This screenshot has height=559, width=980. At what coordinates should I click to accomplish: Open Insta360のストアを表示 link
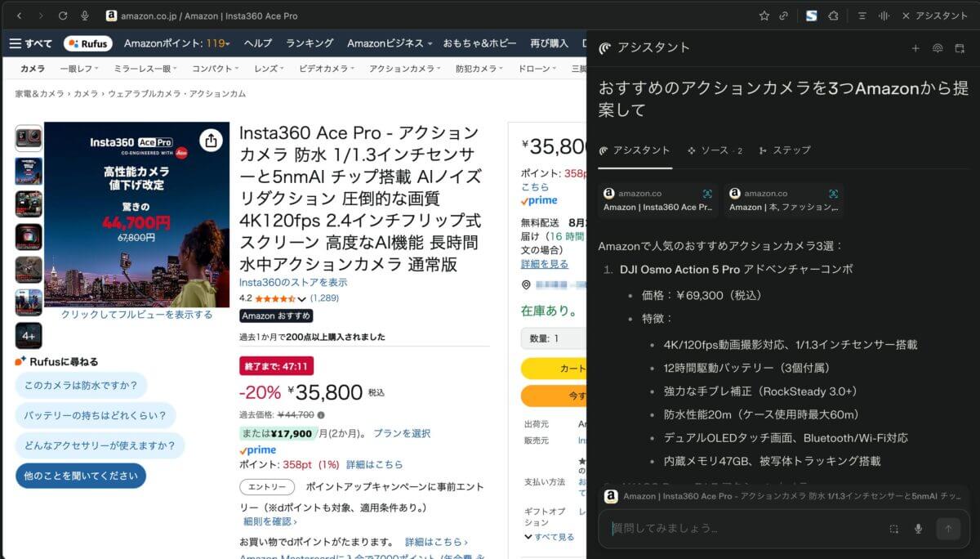point(293,282)
